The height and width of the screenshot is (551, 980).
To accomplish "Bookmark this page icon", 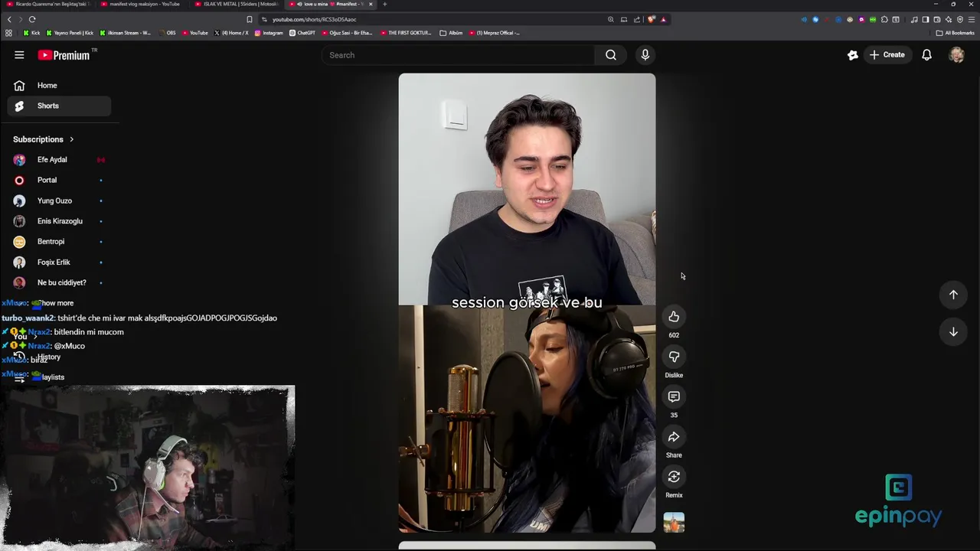I will point(250,19).
